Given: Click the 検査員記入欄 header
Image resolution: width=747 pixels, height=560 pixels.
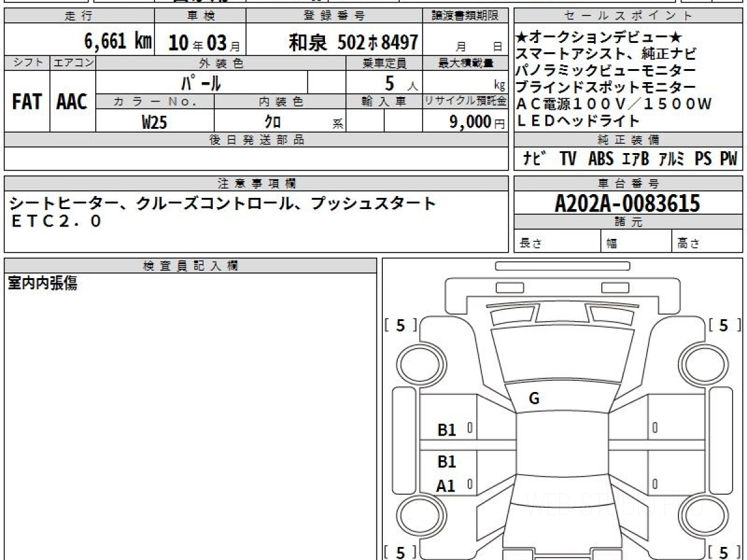Looking at the screenshot, I should (x=190, y=266).
